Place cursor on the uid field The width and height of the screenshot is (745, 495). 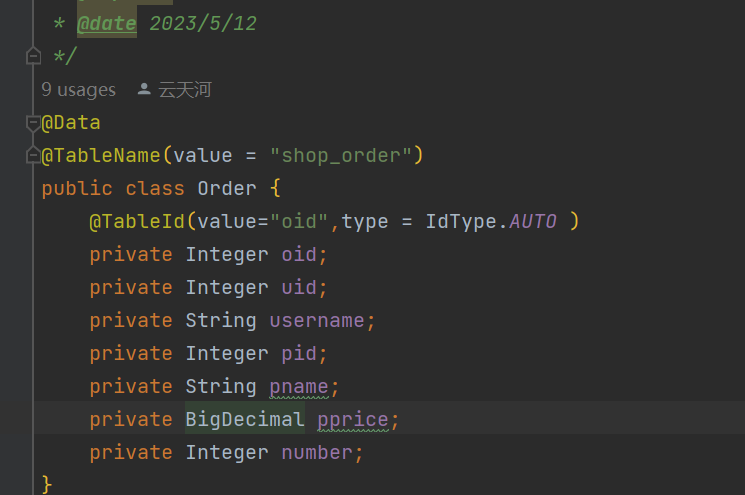[x=299, y=287]
